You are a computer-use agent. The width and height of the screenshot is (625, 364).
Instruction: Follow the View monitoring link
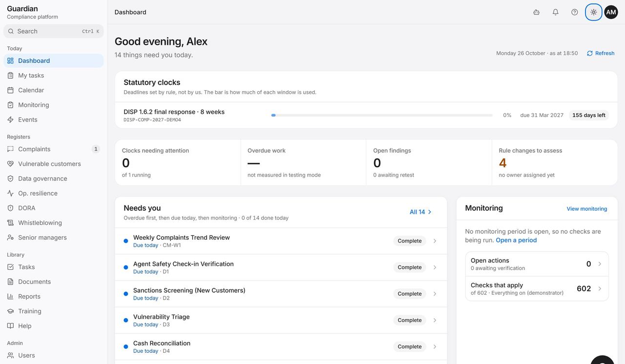587,209
